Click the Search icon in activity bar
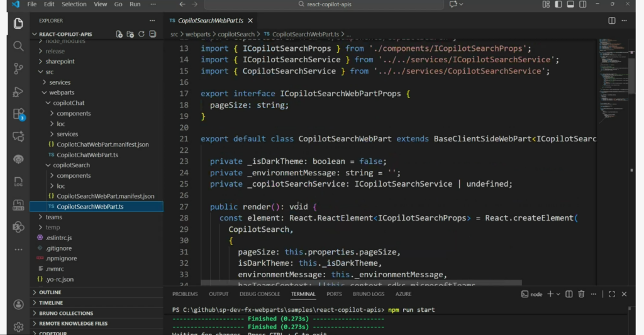The height and width of the screenshot is (335, 644). 18,47
